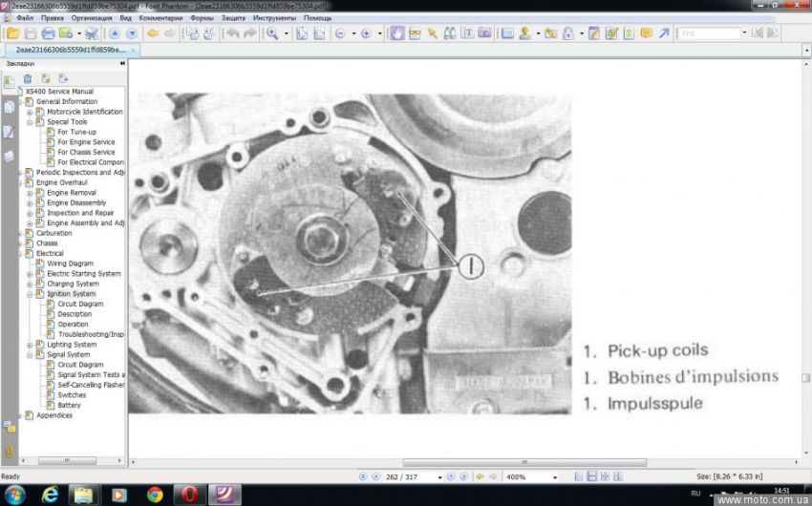Image resolution: width=812 pixels, height=506 pixels.
Task: Click the Redo arrow icon
Action: [250, 33]
